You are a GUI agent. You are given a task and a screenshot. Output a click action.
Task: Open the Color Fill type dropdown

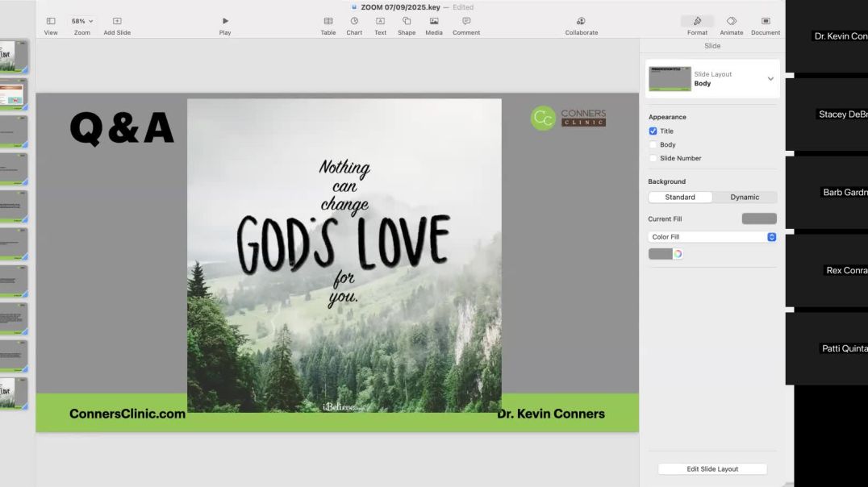coord(712,237)
